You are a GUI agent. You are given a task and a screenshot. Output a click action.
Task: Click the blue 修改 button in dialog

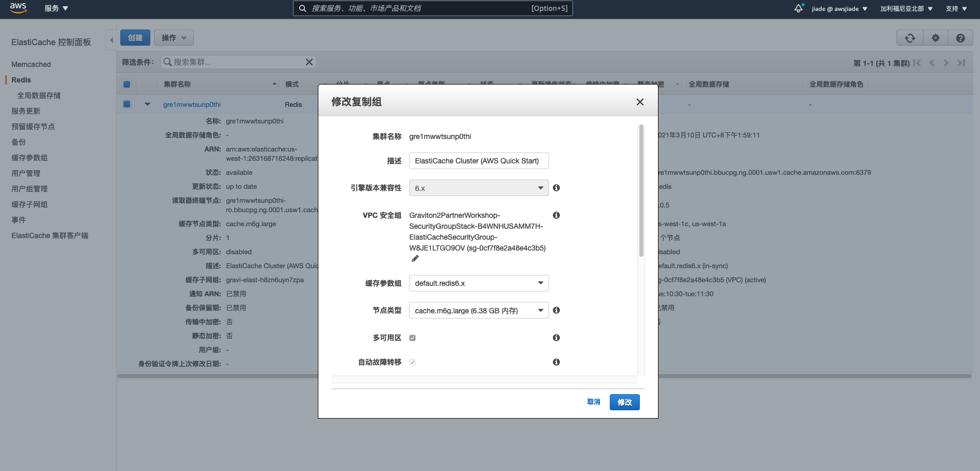coord(624,402)
